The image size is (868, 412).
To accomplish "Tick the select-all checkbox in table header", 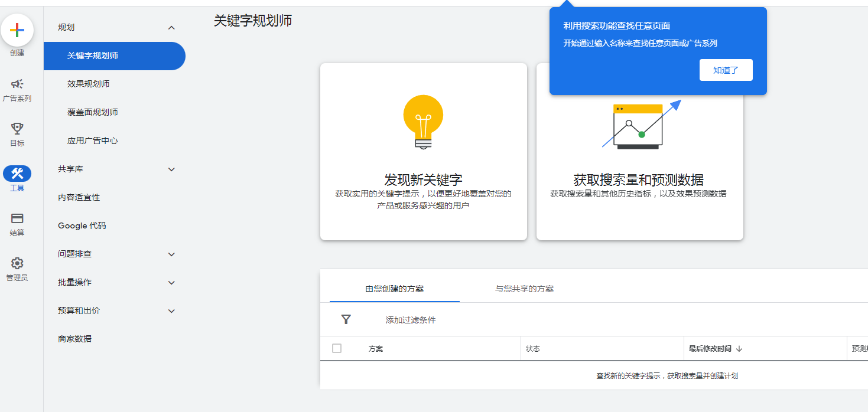I will (337, 348).
